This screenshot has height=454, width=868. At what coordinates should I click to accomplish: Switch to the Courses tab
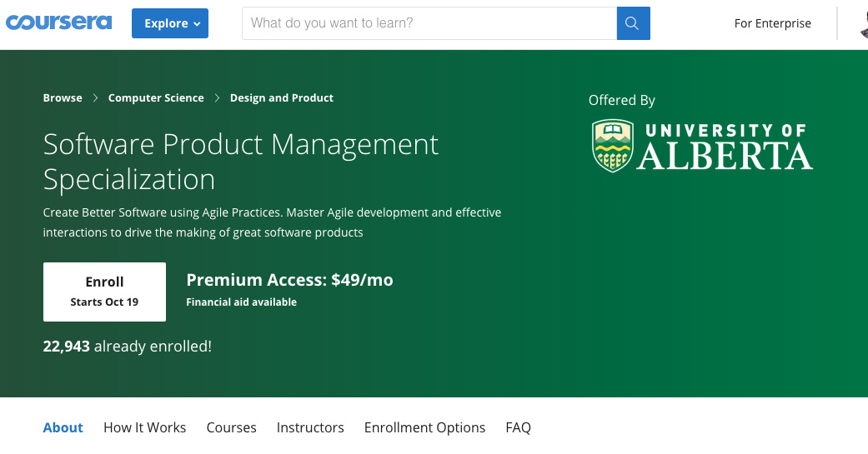pyautogui.click(x=232, y=427)
